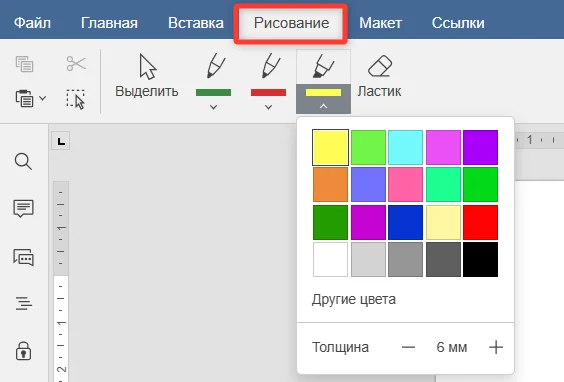
Task: Pick the dark gray swatch
Action: pos(443,259)
